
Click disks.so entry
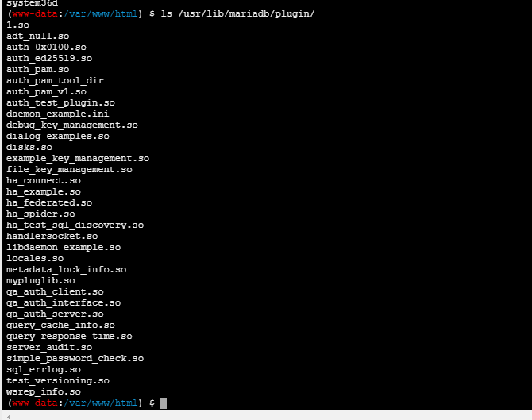pos(29,147)
